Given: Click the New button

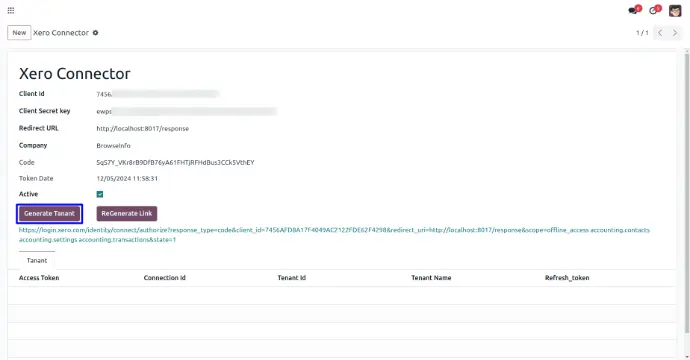Looking at the screenshot, I should point(19,33).
